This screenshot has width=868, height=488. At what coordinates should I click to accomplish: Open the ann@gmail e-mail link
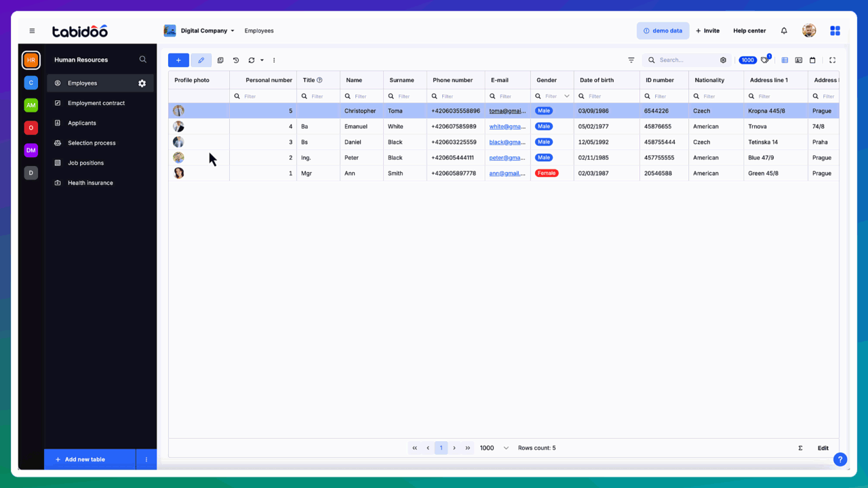[x=507, y=174]
